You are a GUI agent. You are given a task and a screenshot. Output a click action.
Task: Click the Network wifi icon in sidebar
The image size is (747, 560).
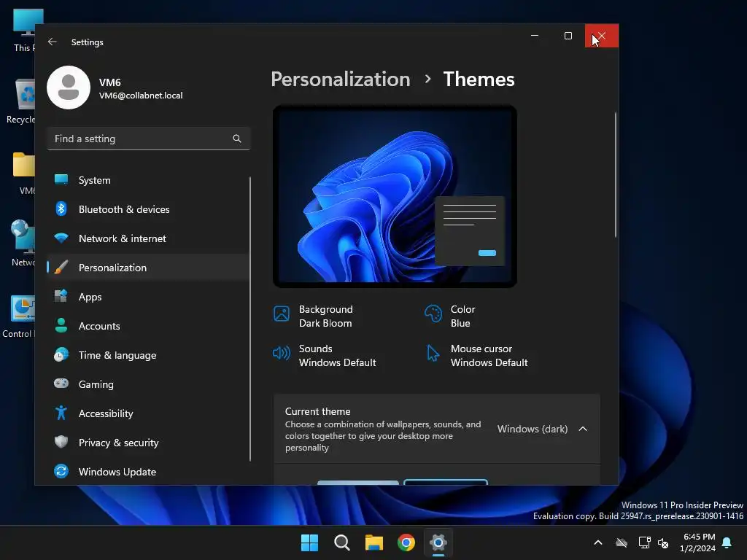click(x=61, y=238)
